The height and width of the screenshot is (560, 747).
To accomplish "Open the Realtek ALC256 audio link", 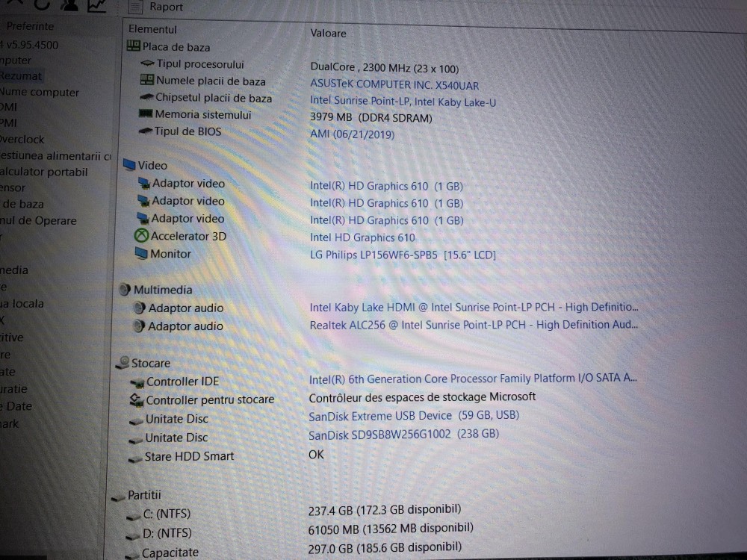I will point(474,325).
